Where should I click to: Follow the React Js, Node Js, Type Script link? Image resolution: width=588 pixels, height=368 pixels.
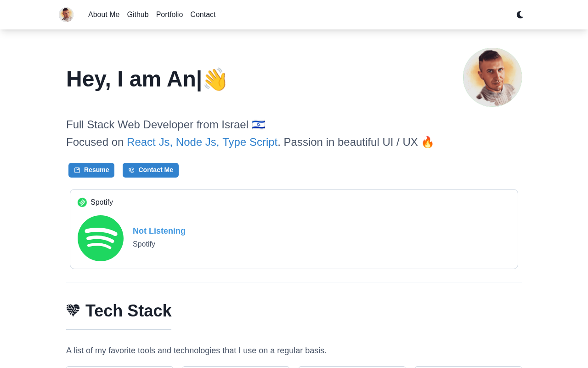pos(202,142)
